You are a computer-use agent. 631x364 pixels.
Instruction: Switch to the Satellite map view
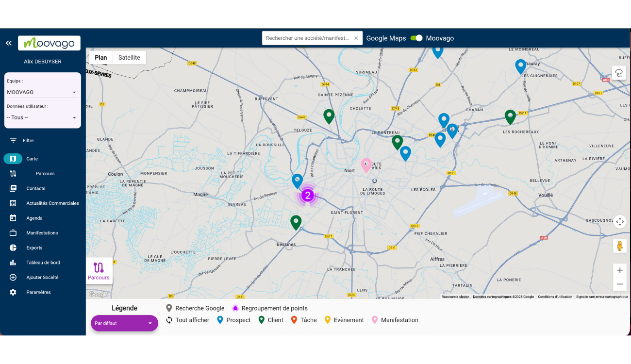coord(129,57)
